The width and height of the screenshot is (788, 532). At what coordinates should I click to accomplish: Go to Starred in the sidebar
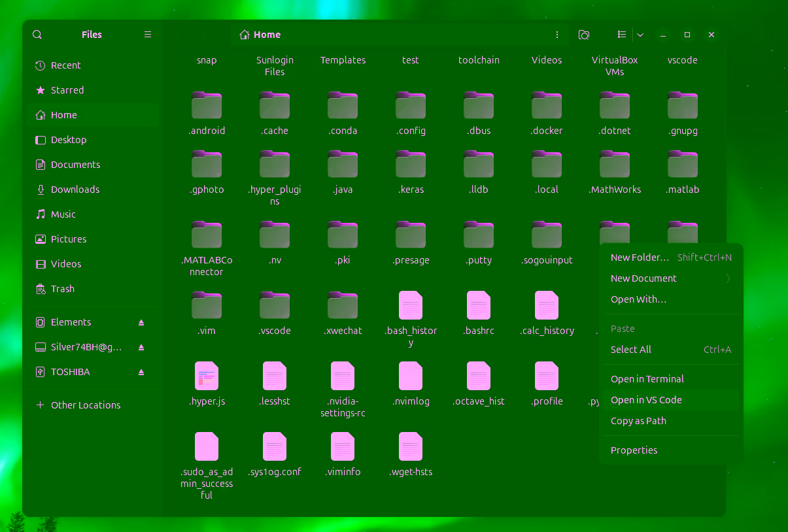tap(67, 90)
